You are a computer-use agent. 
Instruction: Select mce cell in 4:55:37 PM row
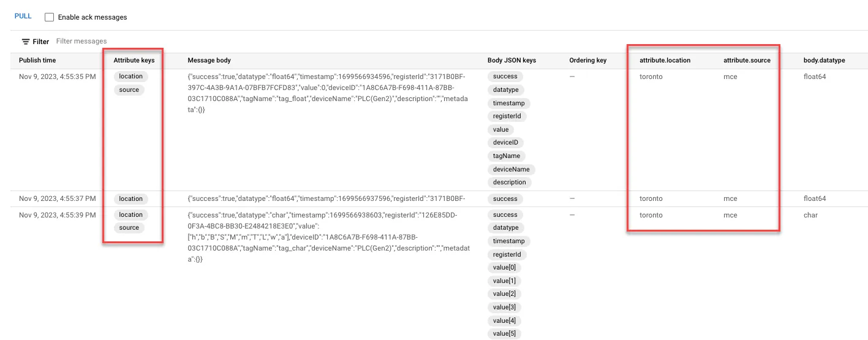(730, 199)
